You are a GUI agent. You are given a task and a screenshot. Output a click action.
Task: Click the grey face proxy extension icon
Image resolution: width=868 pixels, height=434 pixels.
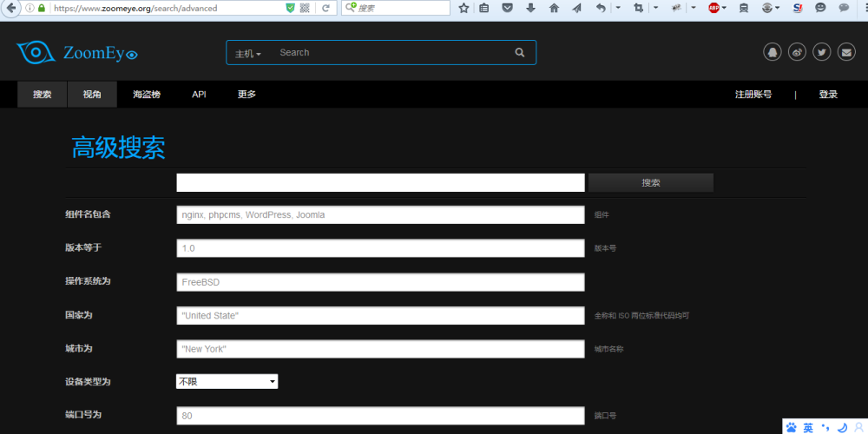click(766, 8)
